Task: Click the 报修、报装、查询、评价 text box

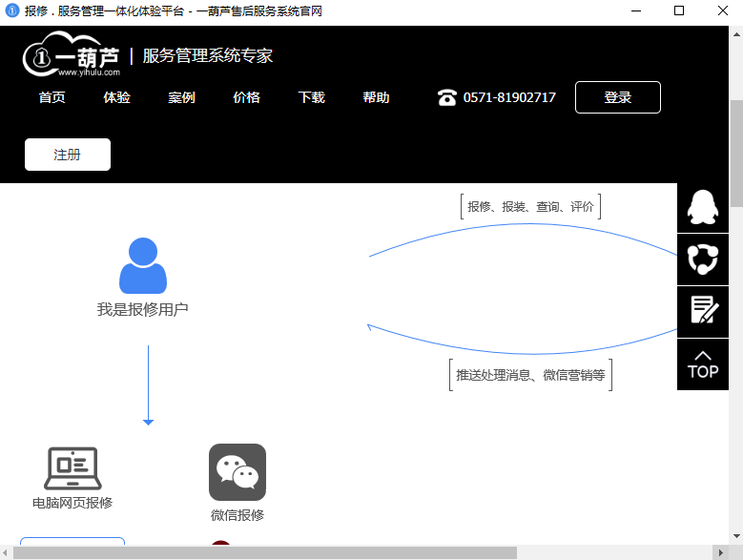Action: (x=530, y=207)
